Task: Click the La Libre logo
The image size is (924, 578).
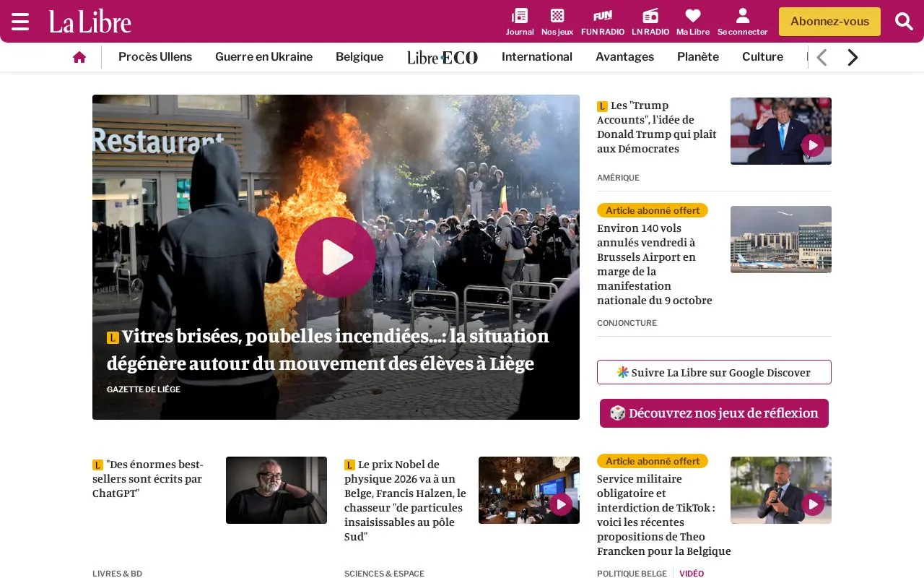Action: (90, 22)
